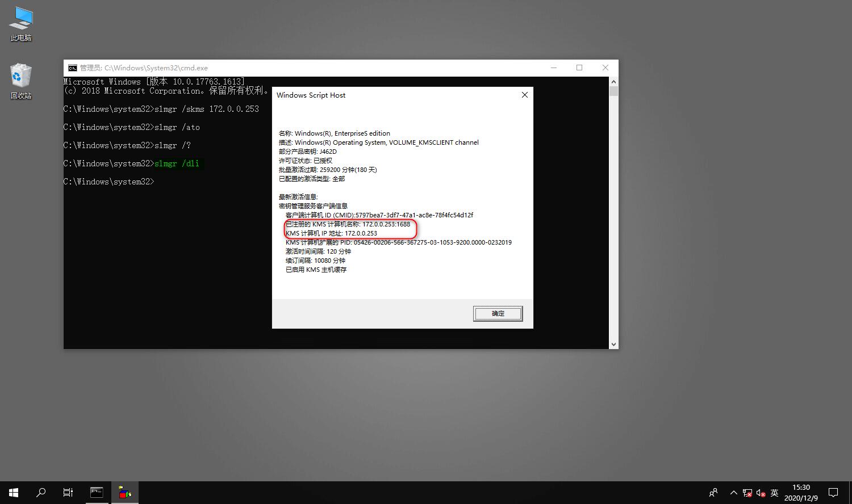The image size is (852, 504).
Task: Click the 确定 button in the dialog
Action: tap(498, 313)
